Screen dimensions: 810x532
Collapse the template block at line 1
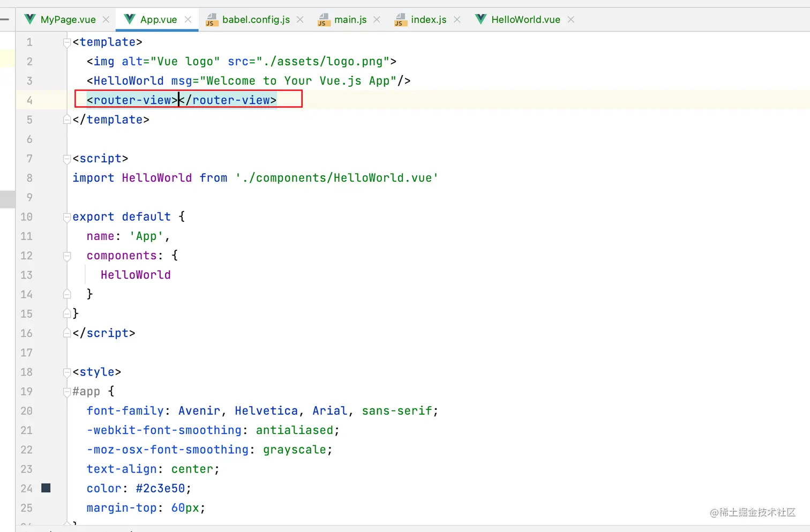tap(67, 42)
